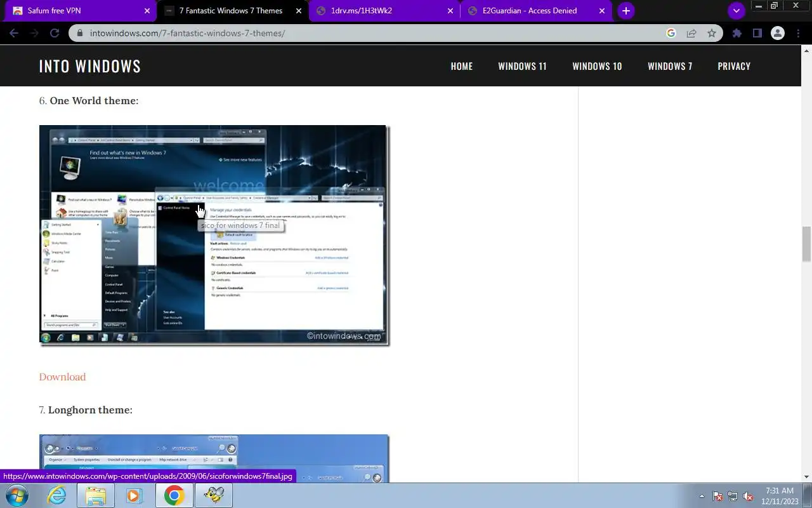Image resolution: width=812 pixels, height=508 pixels.
Task: Open a new browser tab
Action: pos(626,11)
